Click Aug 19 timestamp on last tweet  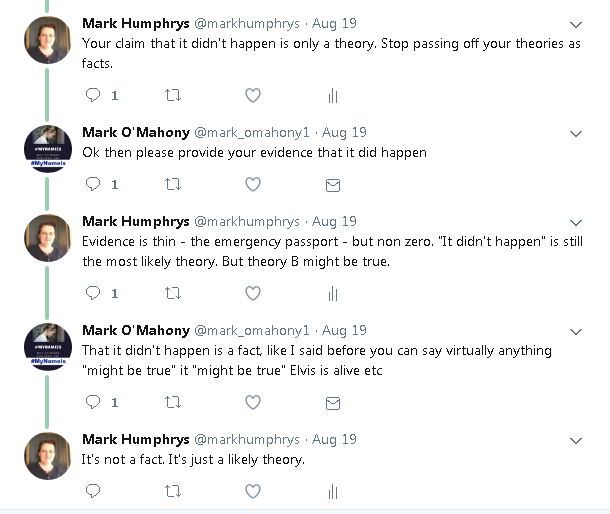(334, 439)
